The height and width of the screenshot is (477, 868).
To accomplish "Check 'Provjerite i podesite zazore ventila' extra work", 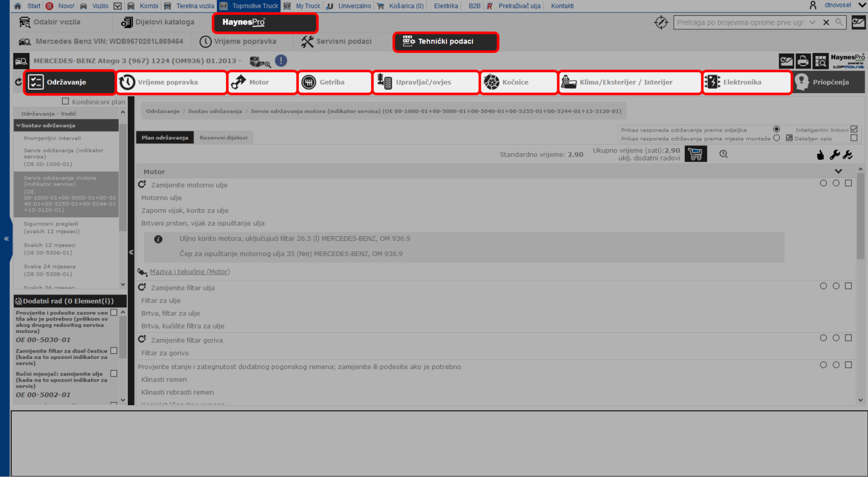I will tap(114, 313).
